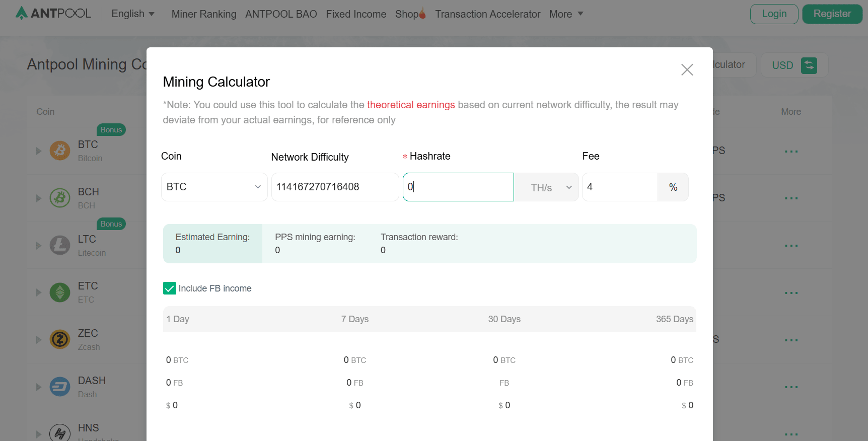
Task: Click the Register button
Action: click(x=832, y=14)
